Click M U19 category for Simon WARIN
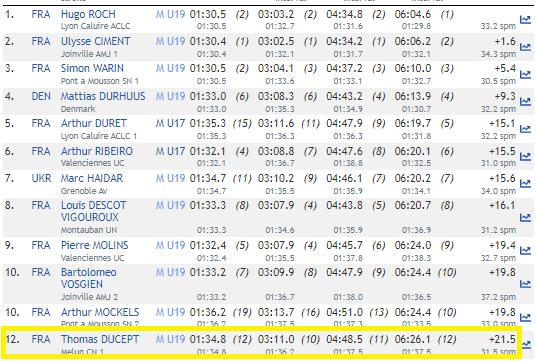This screenshot has height=361, width=536. pyautogui.click(x=170, y=69)
